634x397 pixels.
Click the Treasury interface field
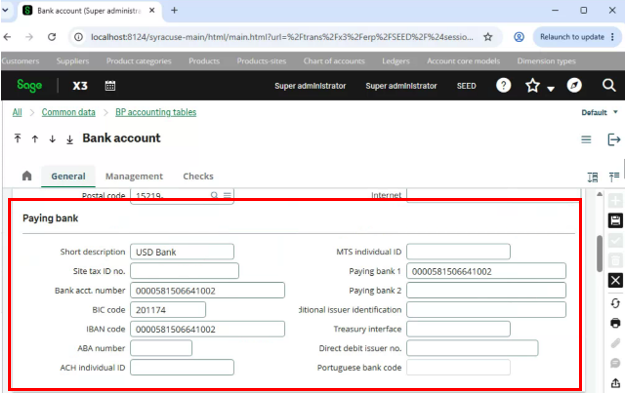click(x=458, y=329)
